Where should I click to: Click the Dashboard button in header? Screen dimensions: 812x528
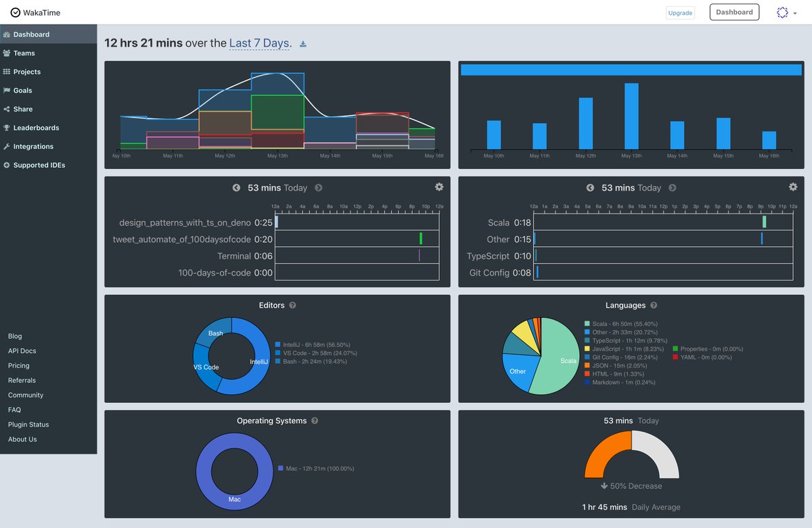coord(734,12)
